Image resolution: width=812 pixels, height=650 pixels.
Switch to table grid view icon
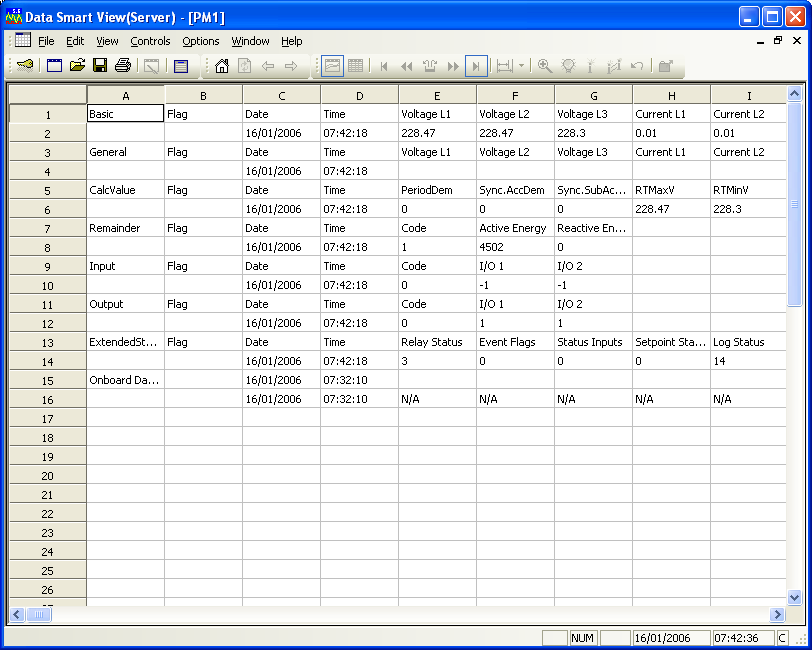[355, 66]
